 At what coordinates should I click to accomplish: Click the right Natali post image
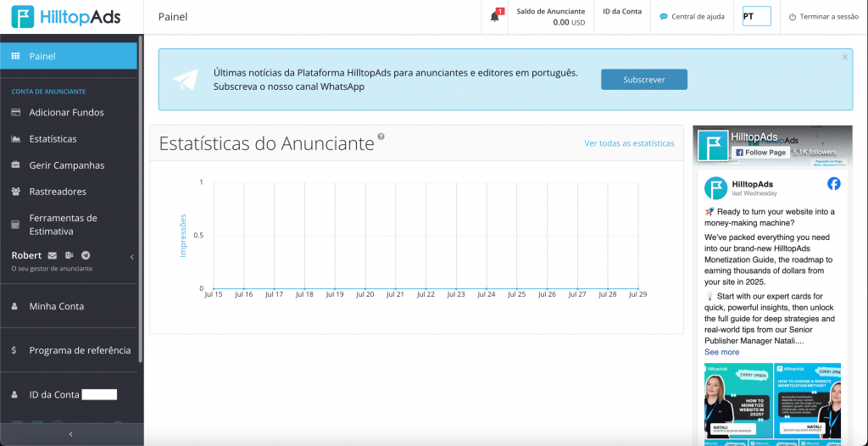pos(808,400)
